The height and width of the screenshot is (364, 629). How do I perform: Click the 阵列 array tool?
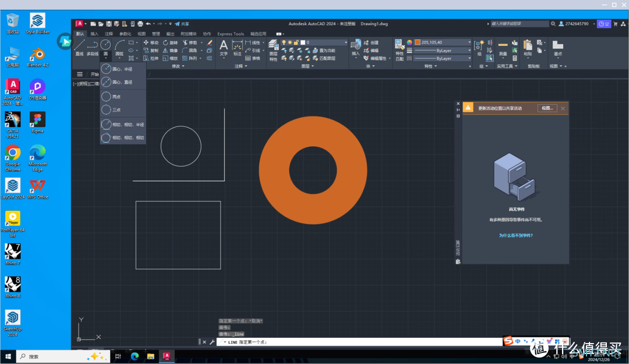(x=190, y=58)
